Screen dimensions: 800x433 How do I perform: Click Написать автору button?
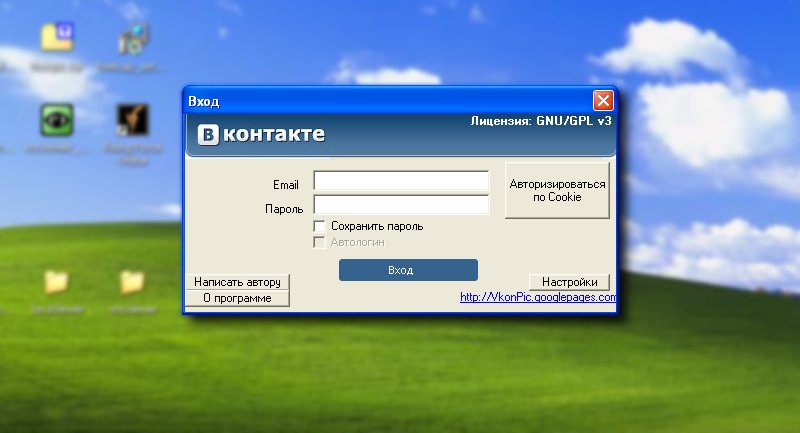pos(237,282)
